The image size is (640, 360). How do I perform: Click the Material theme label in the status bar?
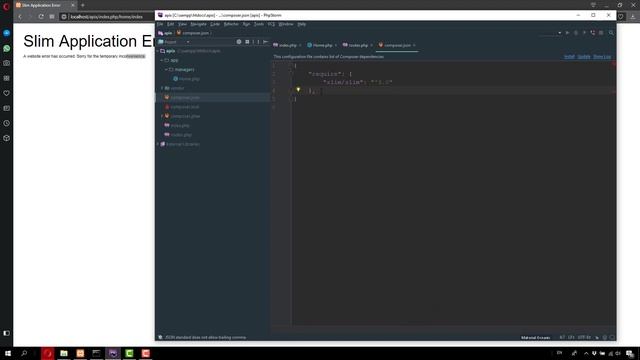536,338
